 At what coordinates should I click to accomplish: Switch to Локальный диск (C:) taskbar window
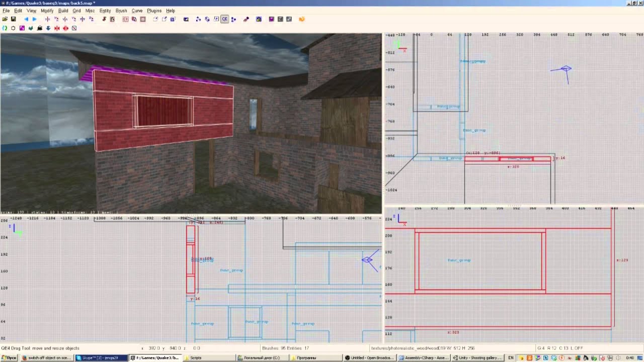(263, 358)
